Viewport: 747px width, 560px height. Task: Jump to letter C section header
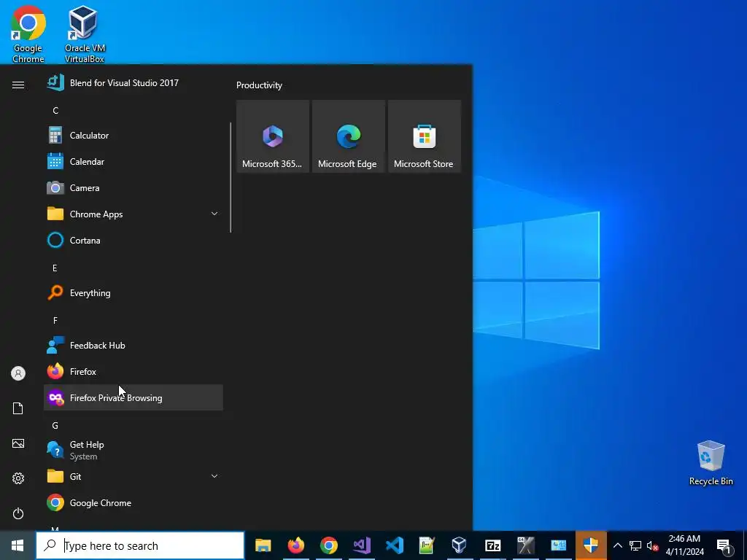[x=55, y=111]
